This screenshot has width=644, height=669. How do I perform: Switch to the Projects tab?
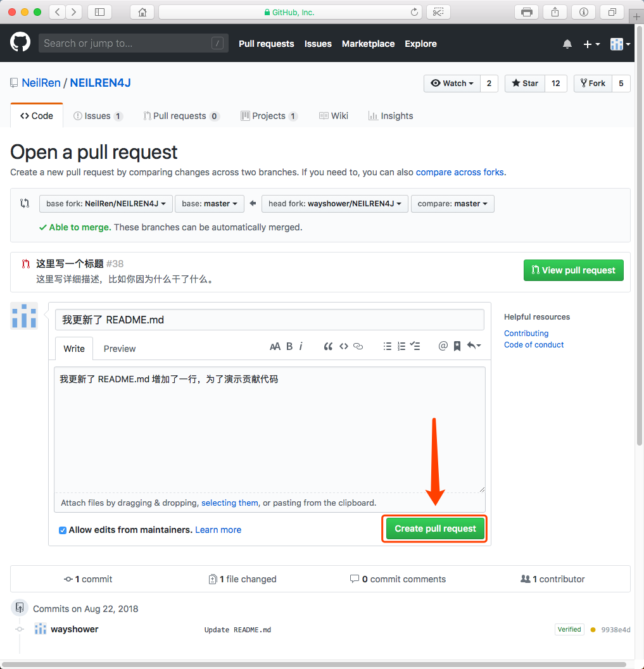coord(269,116)
